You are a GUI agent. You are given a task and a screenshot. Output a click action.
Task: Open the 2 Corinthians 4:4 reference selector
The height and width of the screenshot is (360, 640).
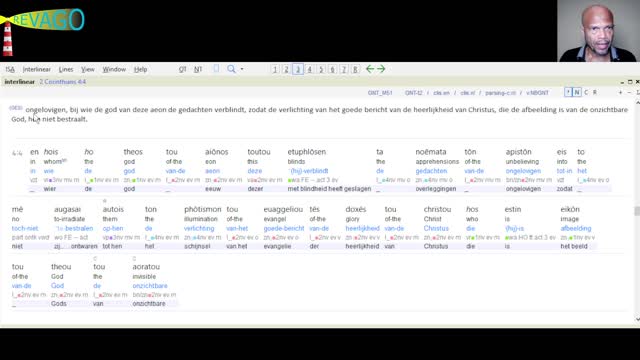click(x=62, y=82)
